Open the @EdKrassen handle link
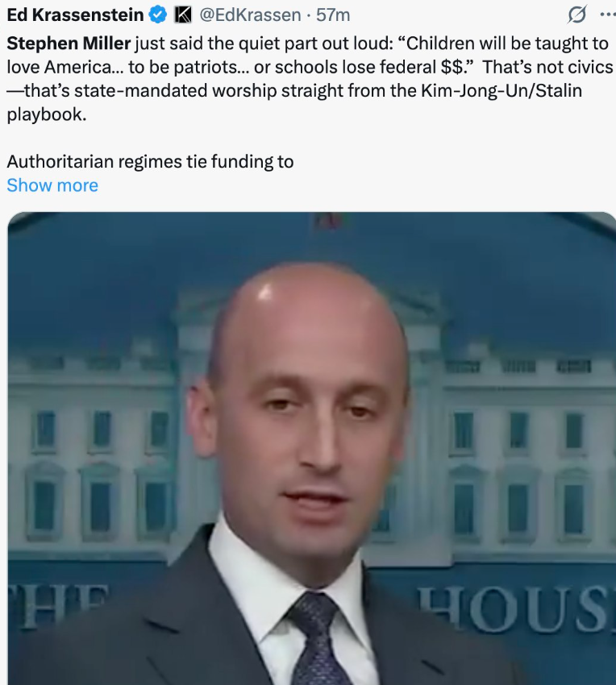 [250, 15]
